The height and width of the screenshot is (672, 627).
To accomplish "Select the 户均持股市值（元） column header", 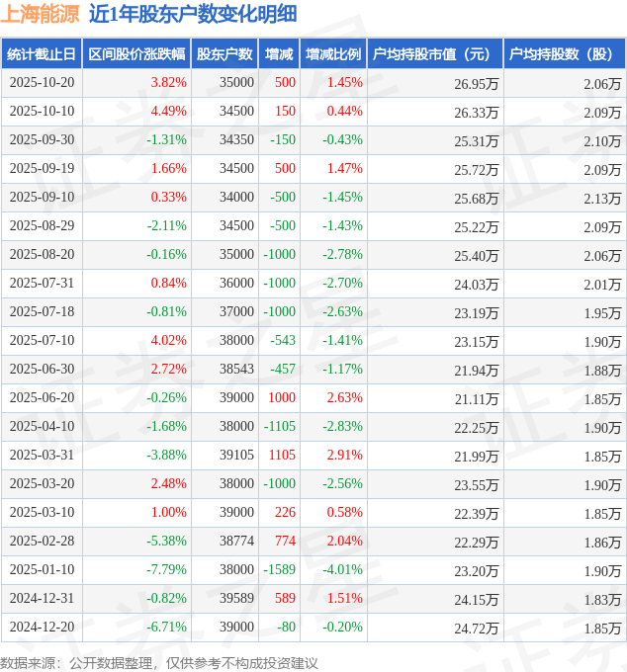I will 434,54.
